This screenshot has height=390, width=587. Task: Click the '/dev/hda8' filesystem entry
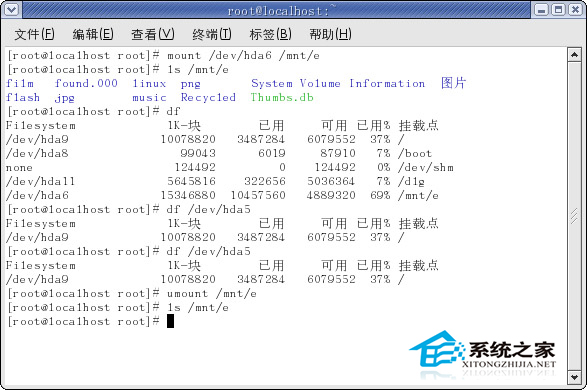pyautogui.click(x=37, y=153)
